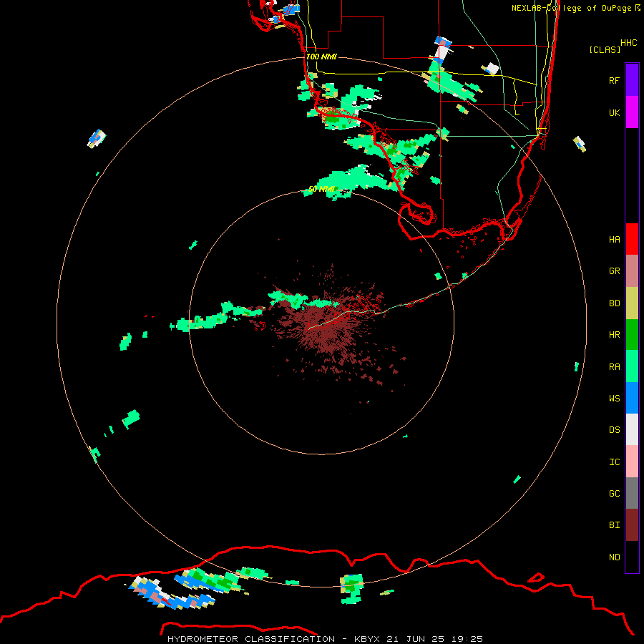Pick the RA light green legend block
The width and height of the screenshot is (644, 644).
click(x=632, y=366)
